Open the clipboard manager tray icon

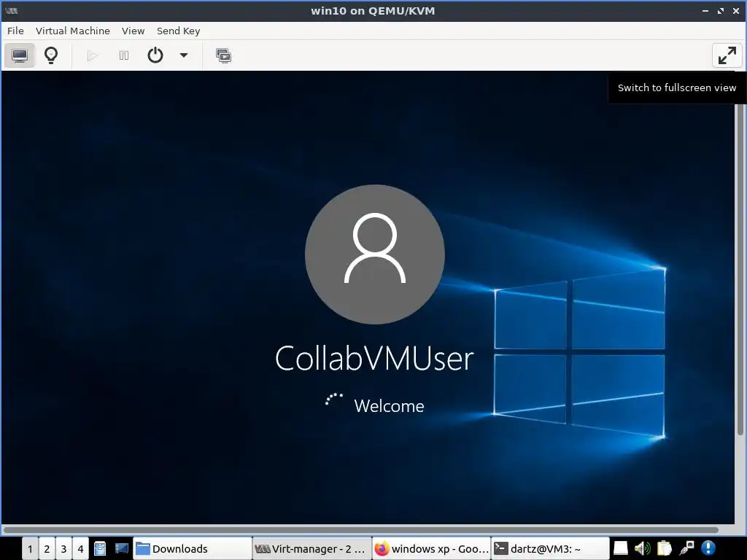(664, 548)
